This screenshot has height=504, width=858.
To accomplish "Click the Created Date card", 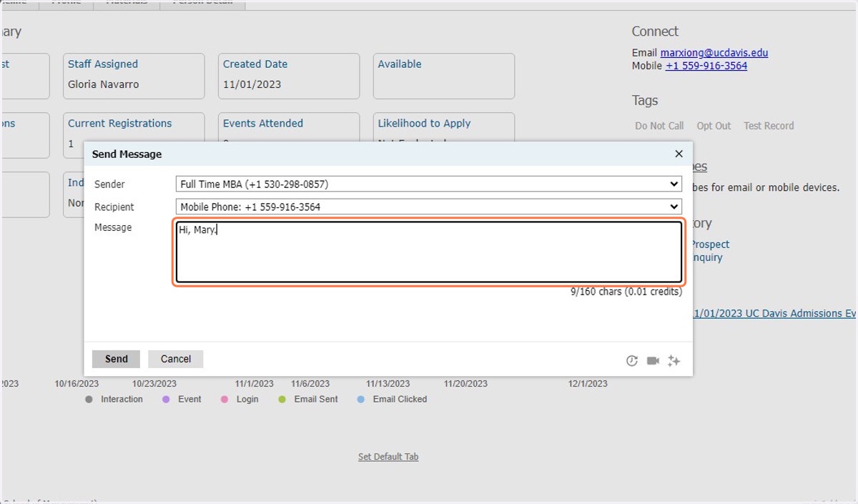I will tap(289, 76).
